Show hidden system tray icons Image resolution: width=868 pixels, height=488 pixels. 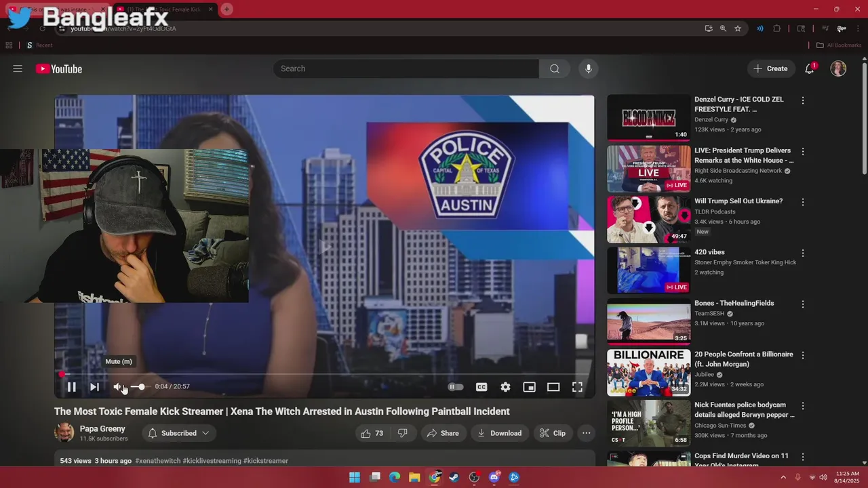[x=783, y=477]
